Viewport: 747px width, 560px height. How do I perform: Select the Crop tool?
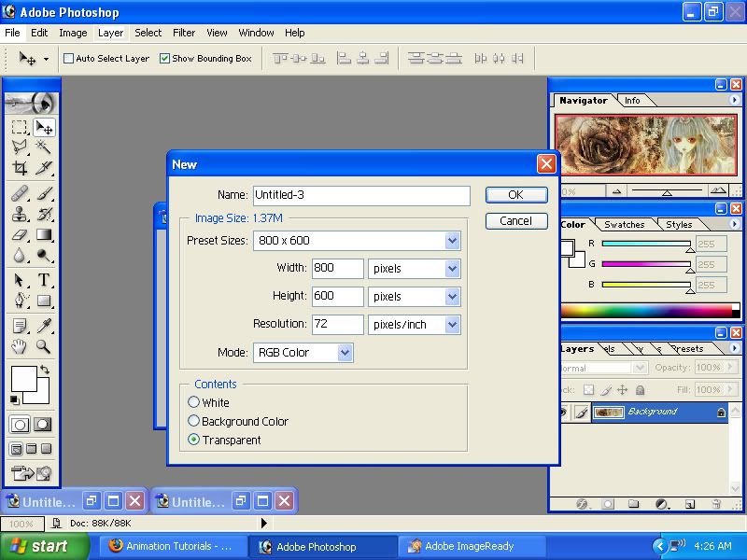pos(20,167)
